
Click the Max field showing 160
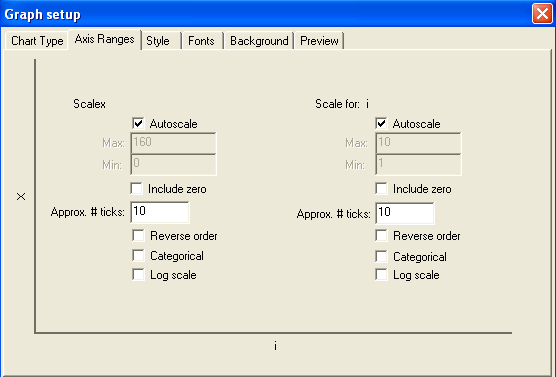coord(173,143)
